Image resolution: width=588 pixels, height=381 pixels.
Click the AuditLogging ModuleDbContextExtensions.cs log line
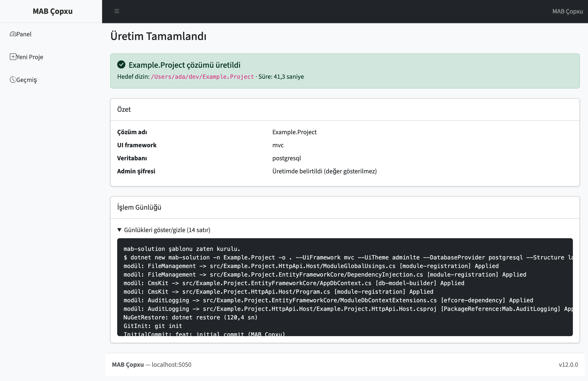[x=328, y=300]
